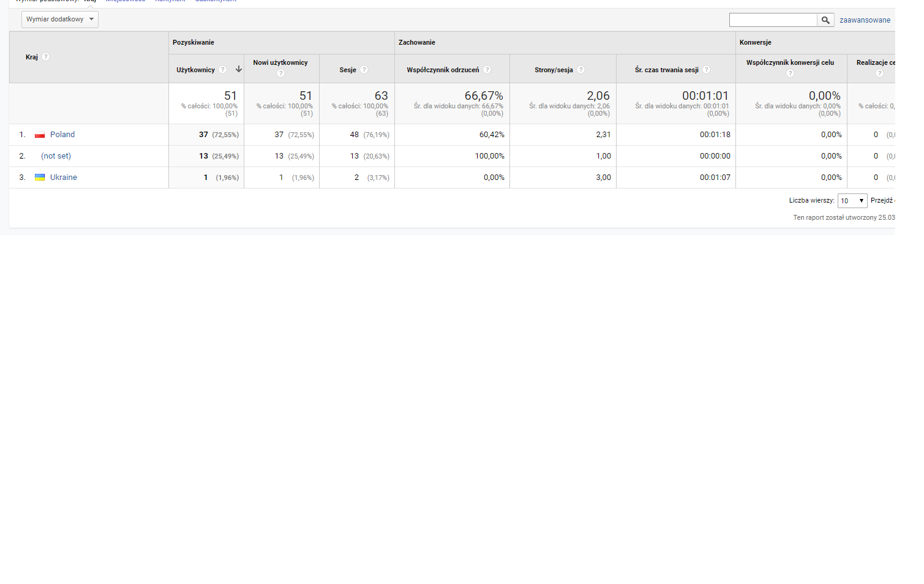Focus the table search input field

tap(773, 20)
